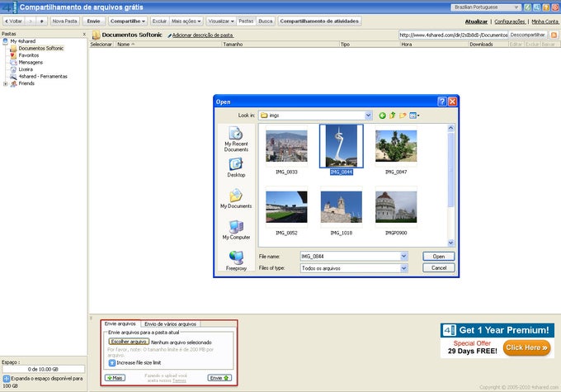
Task: Click the Voltar back button
Action: (13, 21)
